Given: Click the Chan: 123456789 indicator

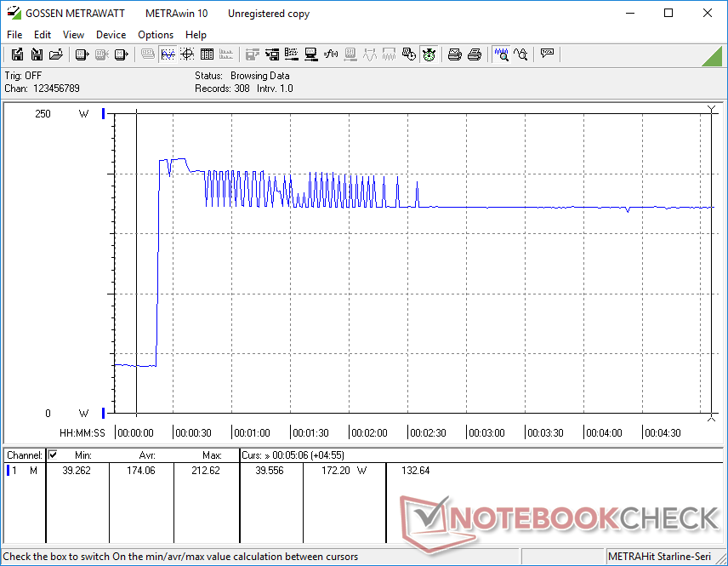Looking at the screenshot, I should [43, 89].
